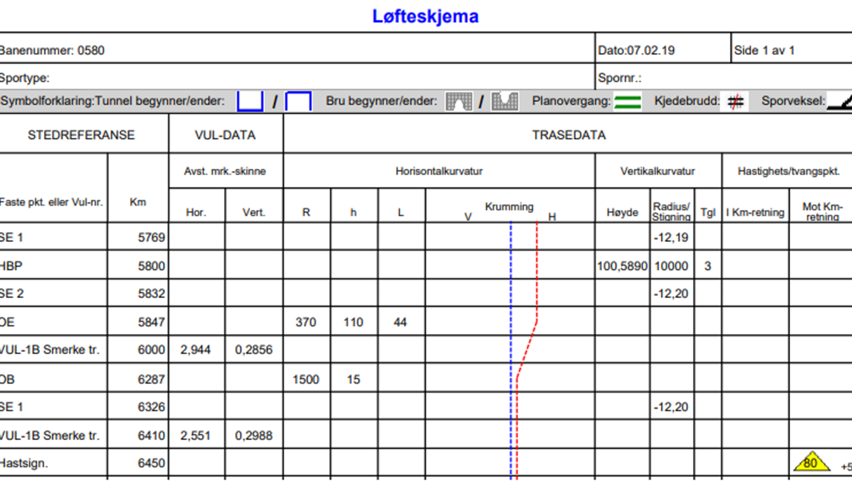Click the Kjedebrudd chain break symbol
The image size is (852, 504).
coord(735,101)
